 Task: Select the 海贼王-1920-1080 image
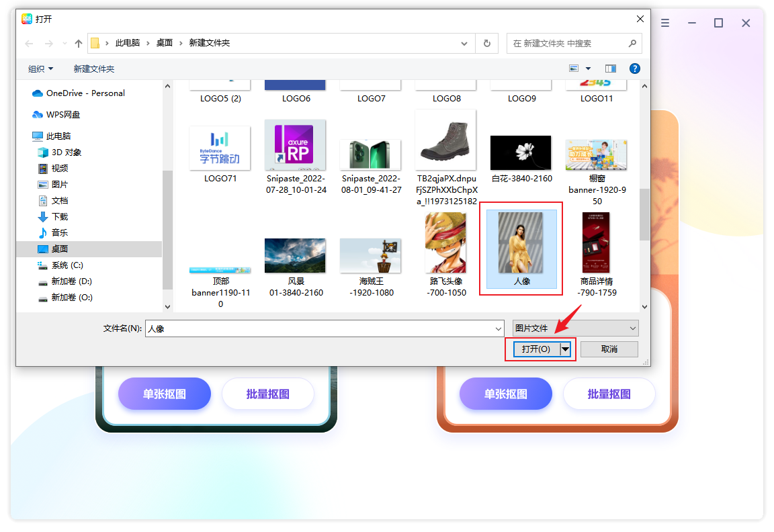[x=371, y=268]
